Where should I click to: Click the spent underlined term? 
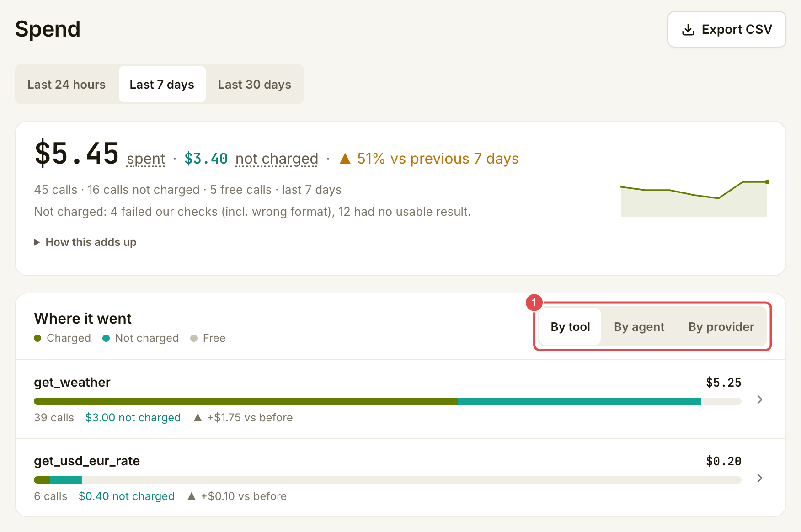(x=146, y=159)
